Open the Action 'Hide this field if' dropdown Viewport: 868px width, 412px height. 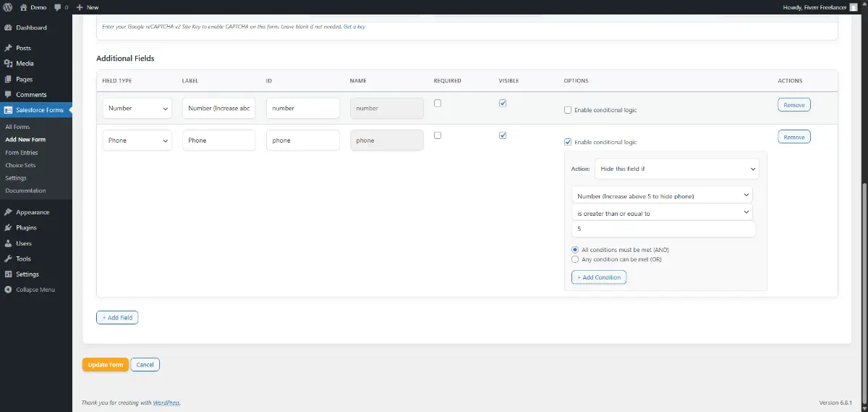coord(676,169)
